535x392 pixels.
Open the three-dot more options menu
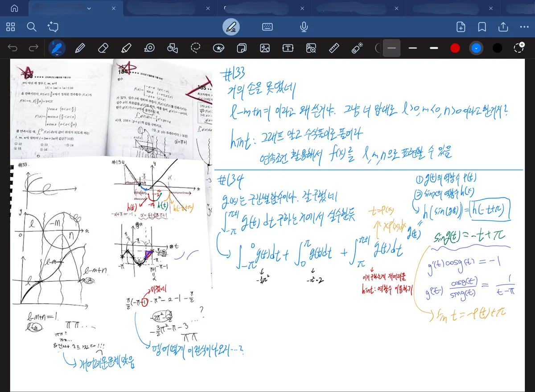[x=524, y=27]
